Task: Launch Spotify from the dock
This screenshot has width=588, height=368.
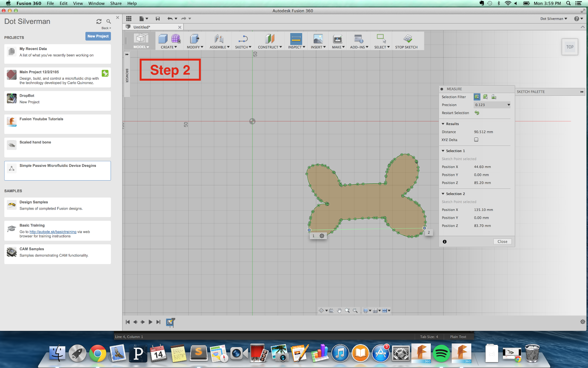Action: (441, 353)
